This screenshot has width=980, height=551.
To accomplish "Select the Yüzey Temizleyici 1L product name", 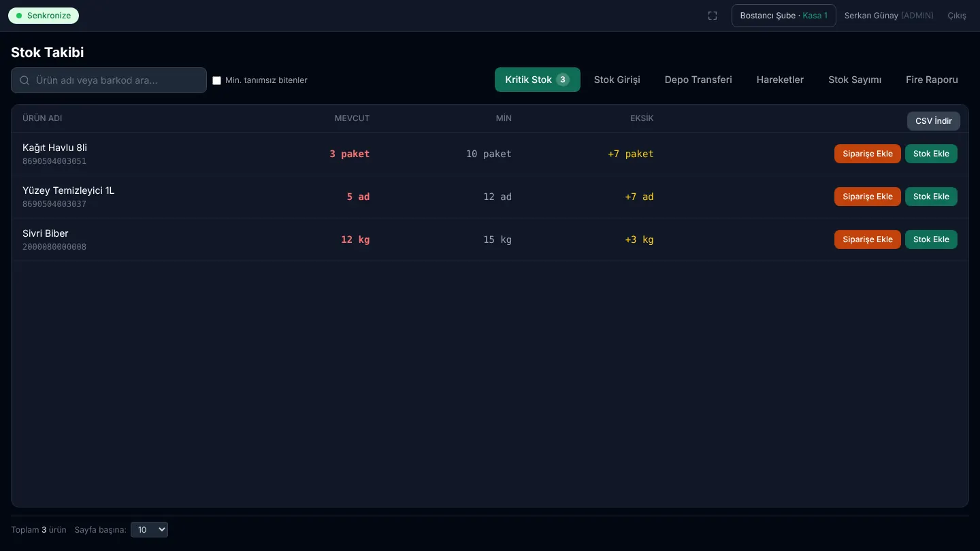I will [68, 190].
